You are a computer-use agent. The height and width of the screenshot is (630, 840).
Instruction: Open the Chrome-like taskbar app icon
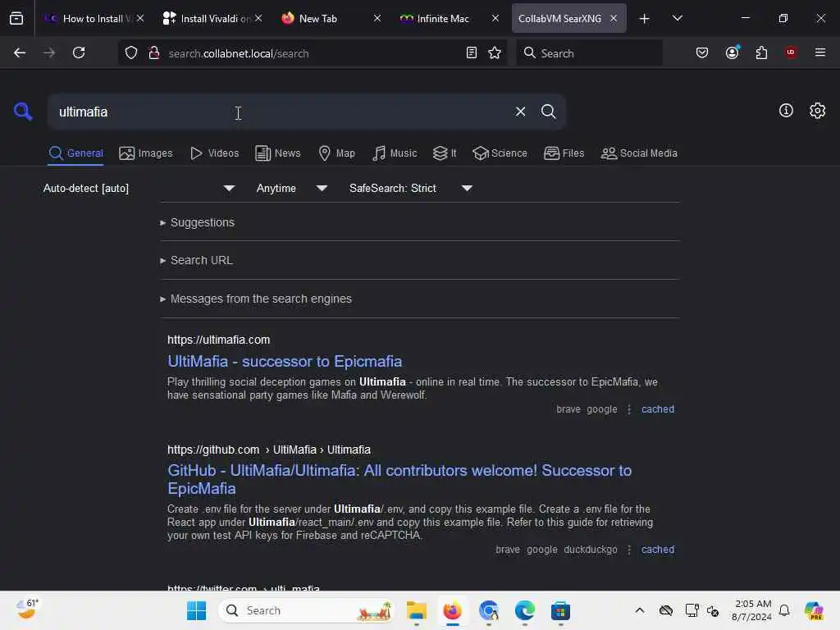pyautogui.click(x=489, y=610)
